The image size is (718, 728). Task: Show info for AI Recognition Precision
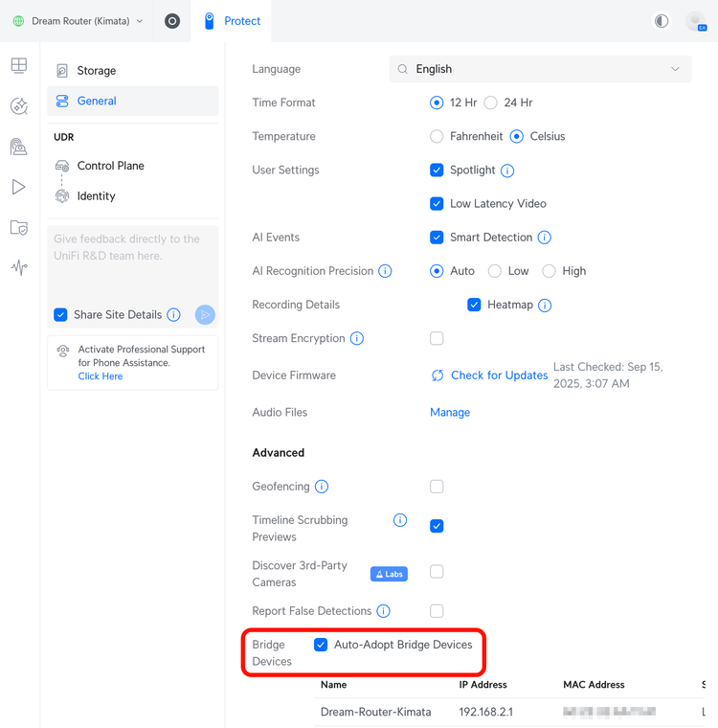pyautogui.click(x=385, y=271)
